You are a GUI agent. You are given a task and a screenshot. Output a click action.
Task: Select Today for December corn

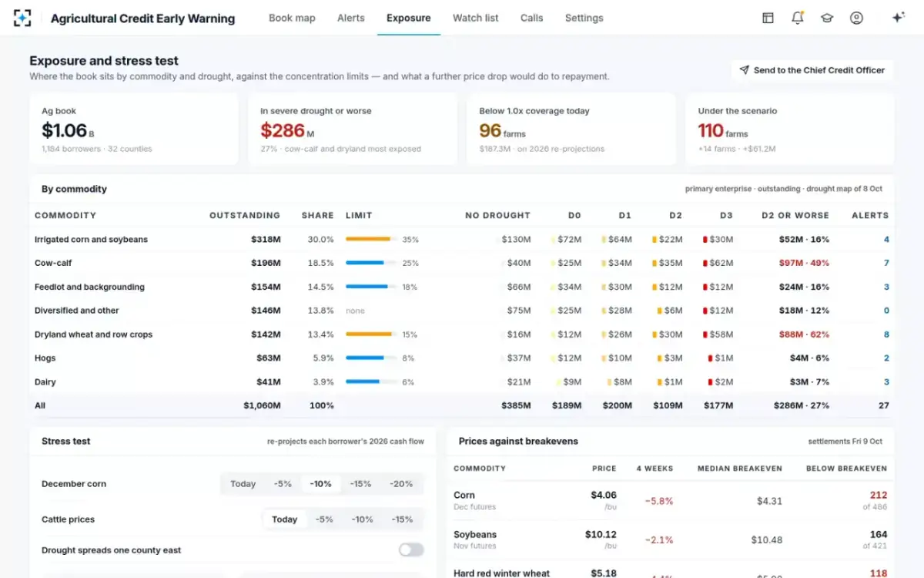[x=243, y=484]
